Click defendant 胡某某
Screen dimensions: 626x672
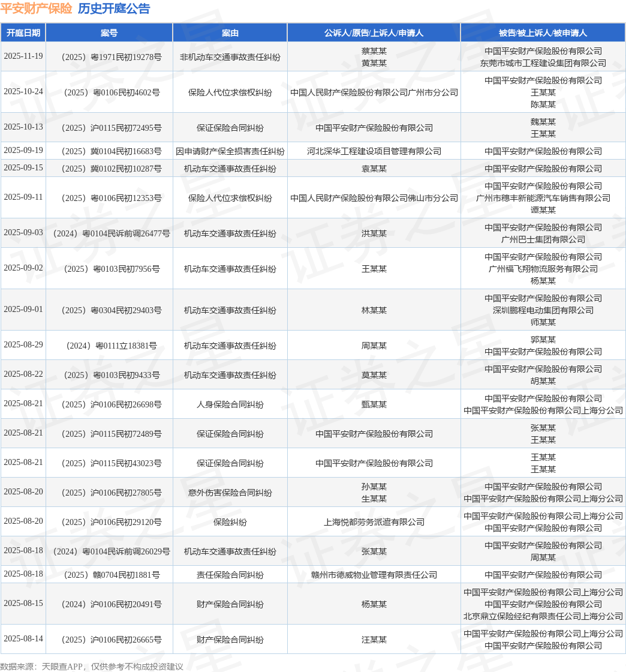coord(543,381)
